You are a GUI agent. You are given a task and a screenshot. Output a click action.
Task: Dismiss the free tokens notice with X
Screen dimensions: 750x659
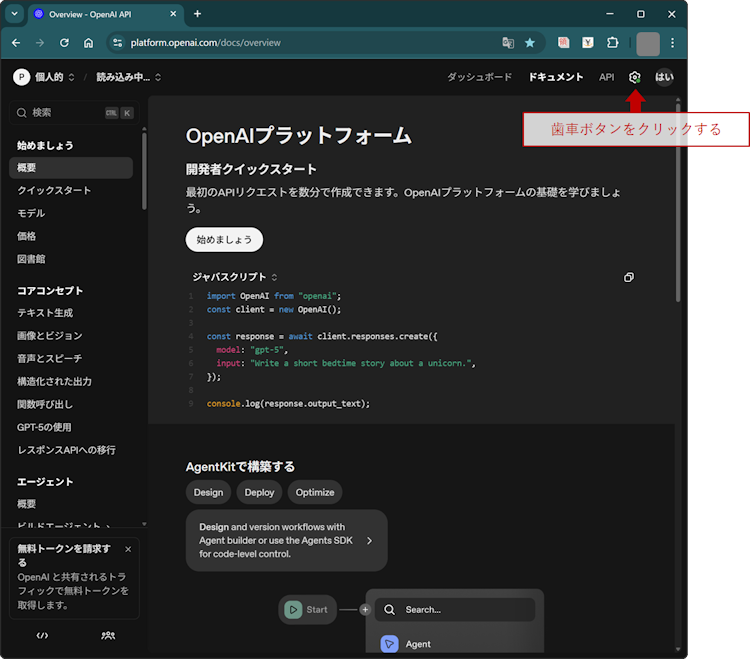click(x=128, y=549)
